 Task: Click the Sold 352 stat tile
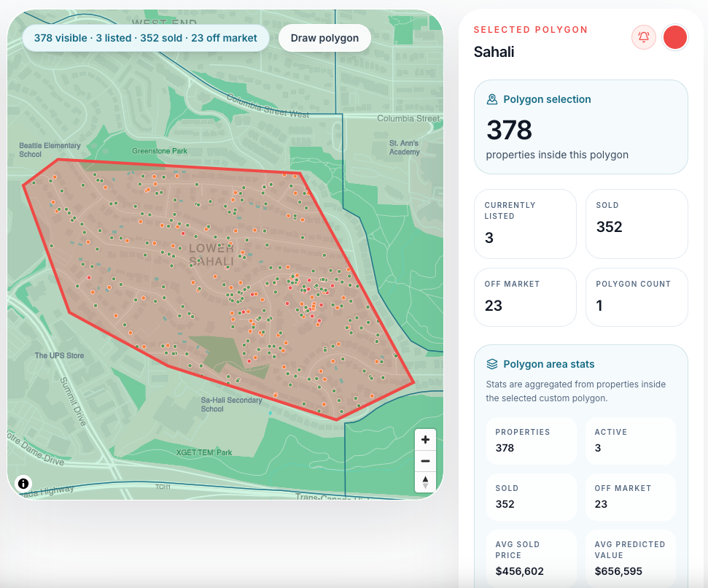pos(532,497)
